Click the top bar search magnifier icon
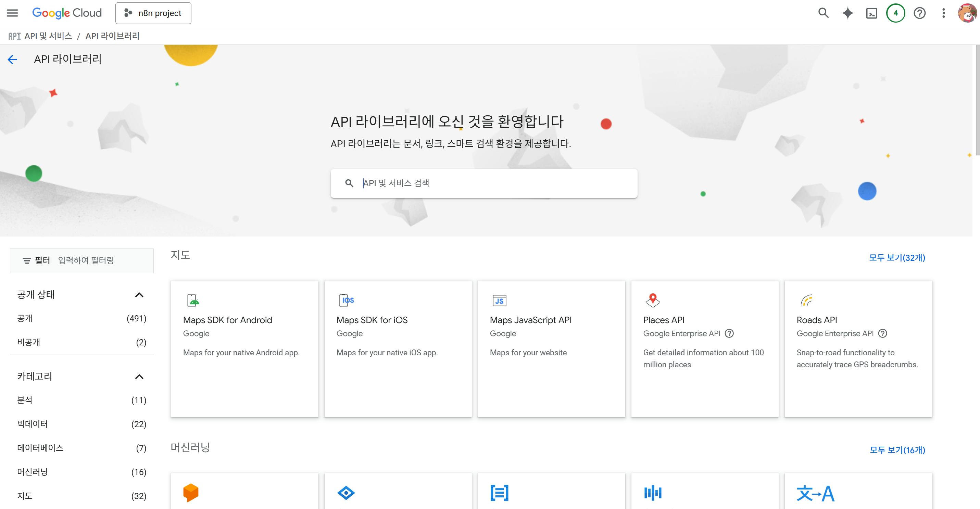The width and height of the screenshot is (980, 509). 824,13
